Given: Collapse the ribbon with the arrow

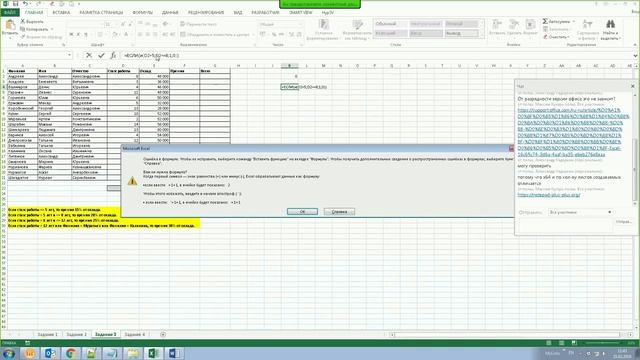Looking at the screenshot, I should (635, 44).
